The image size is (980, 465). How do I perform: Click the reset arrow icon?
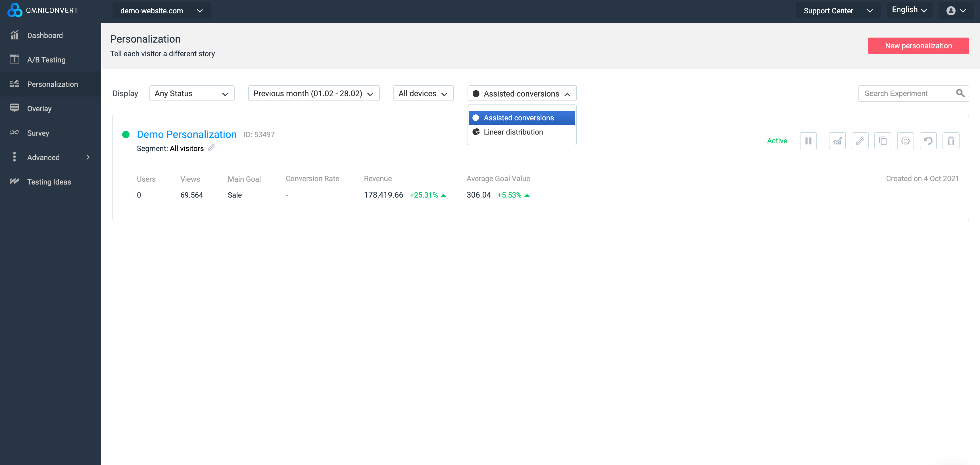click(928, 141)
